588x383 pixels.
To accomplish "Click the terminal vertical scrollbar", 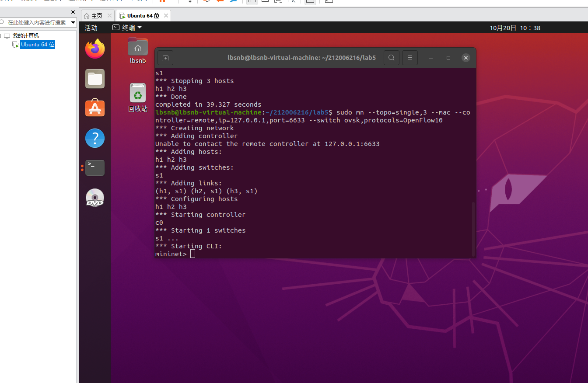I will [x=473, y=229].
